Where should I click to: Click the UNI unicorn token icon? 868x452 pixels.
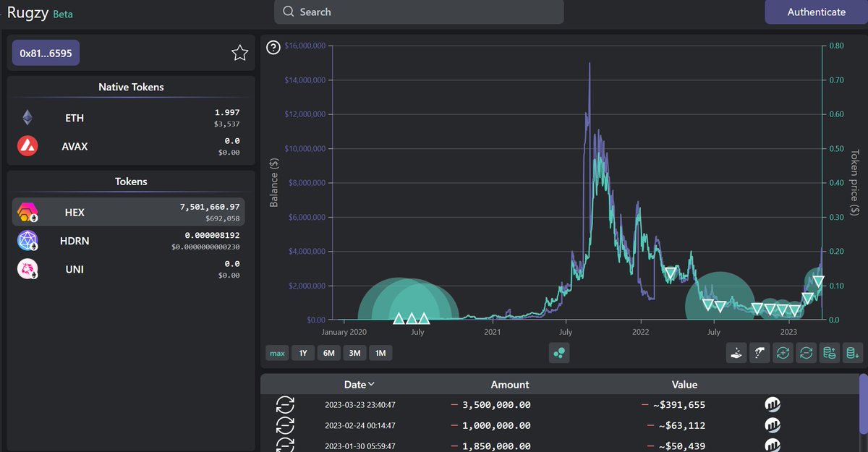tap(27, 269)
